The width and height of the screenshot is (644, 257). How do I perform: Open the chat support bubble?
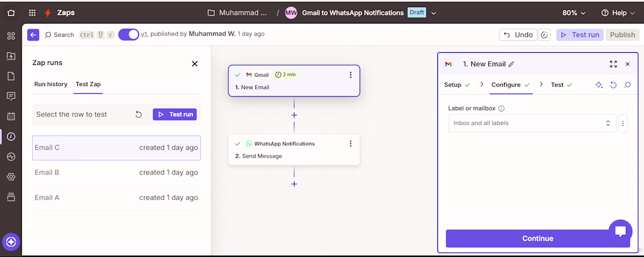(620, 231)
